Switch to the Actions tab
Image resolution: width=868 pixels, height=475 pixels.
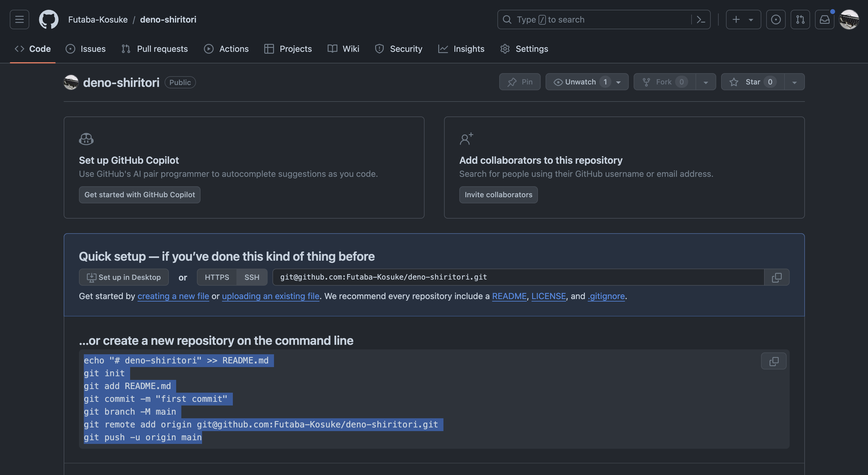point(226,49)
